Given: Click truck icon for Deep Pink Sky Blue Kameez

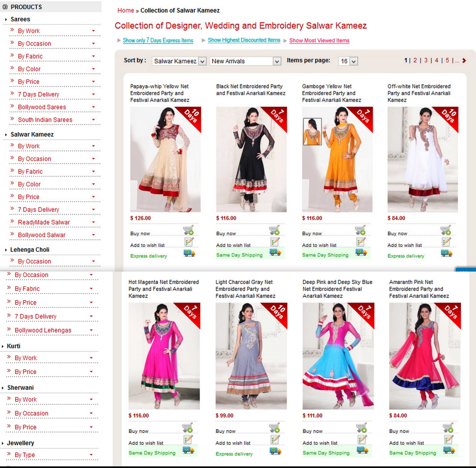Looking at the screenshot, I should (x=363, y=450).
